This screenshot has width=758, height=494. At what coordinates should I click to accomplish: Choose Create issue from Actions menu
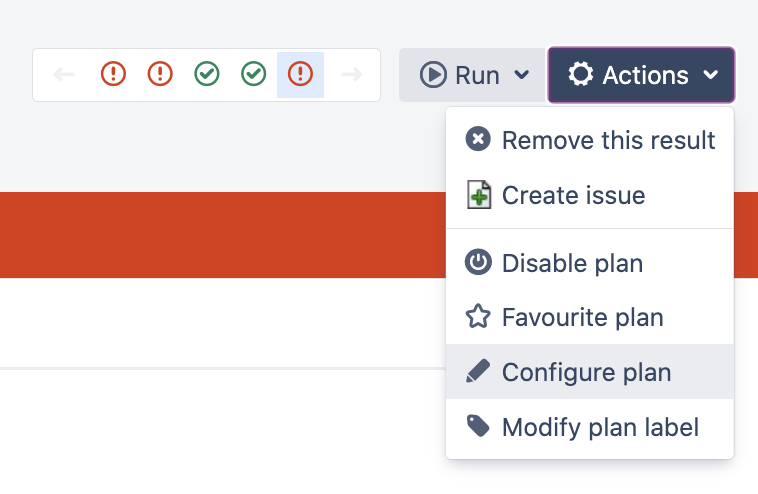(573, 195)
